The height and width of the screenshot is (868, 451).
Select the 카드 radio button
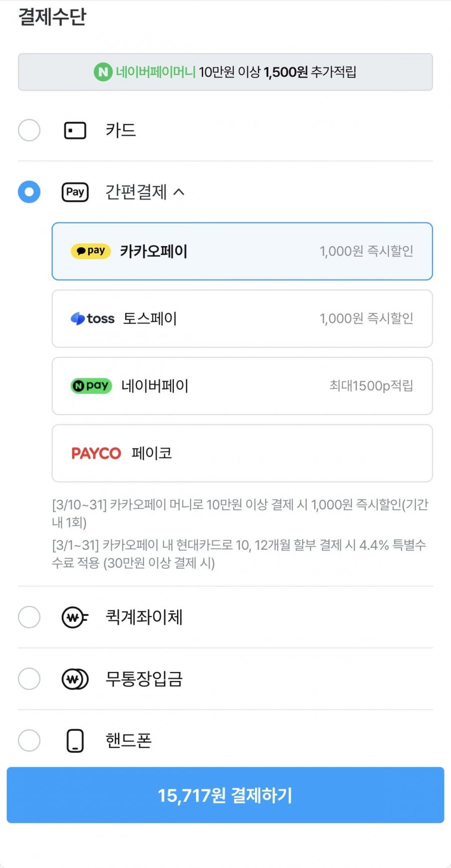click(29, 131)
